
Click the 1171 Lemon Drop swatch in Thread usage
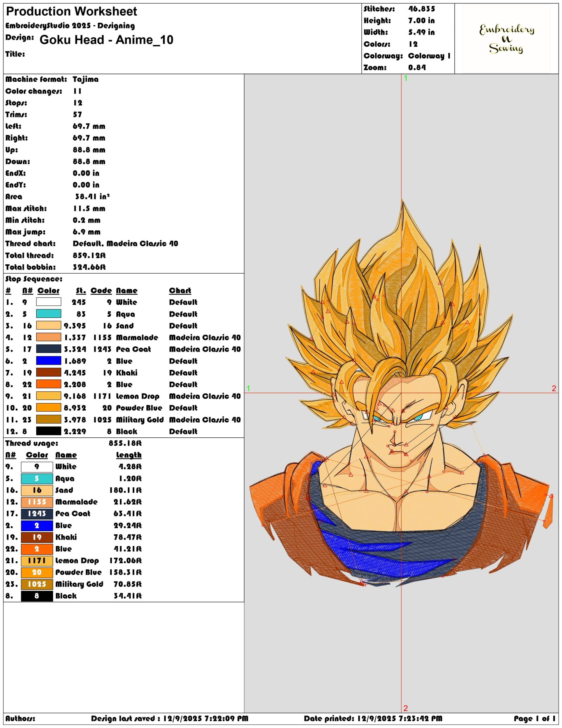(x=37, y=561)
